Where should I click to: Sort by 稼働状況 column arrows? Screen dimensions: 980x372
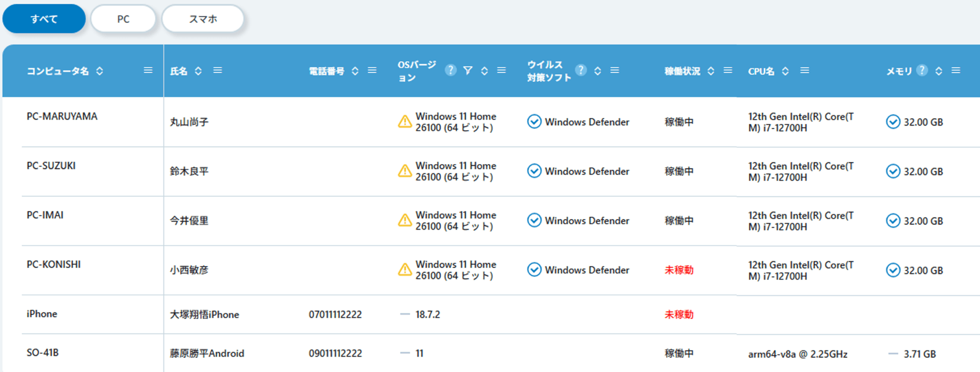711,71
